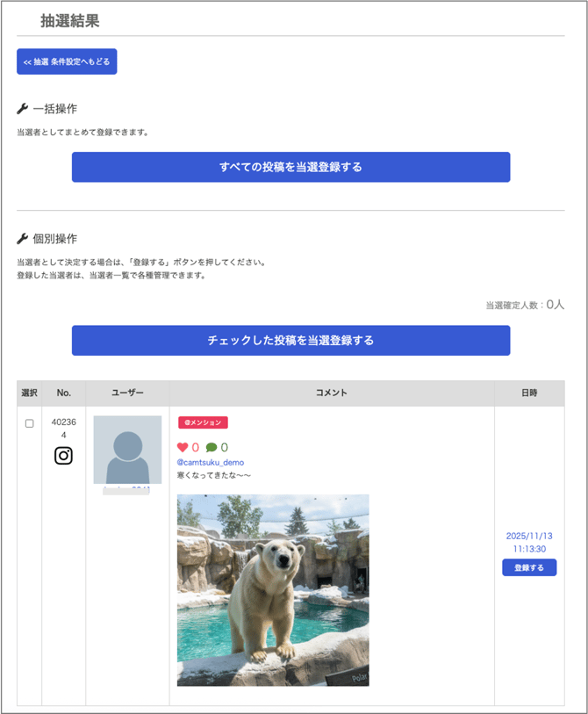Open the user avatar placeholder image
The width and height of the screenshot is (588, 714).
[127, 450]
